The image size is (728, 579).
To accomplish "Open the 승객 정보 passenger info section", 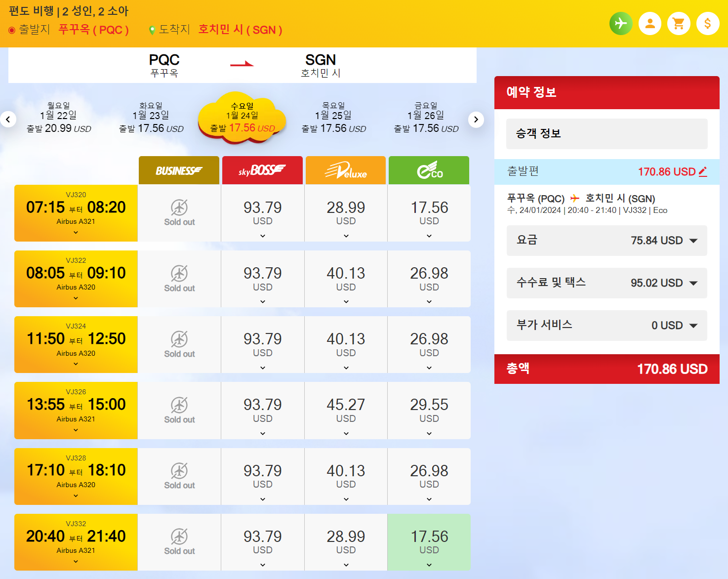I will (607, 133).
